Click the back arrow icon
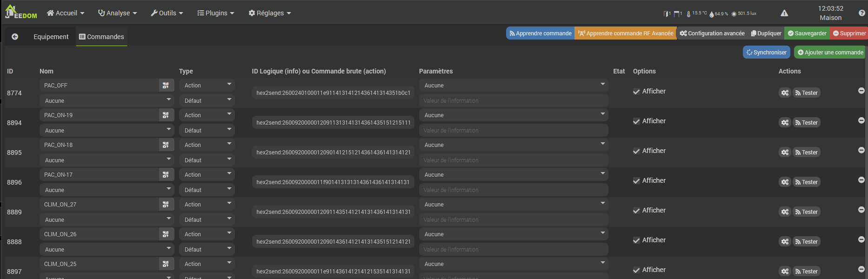868x279 pixels. (x=15, y=37)
